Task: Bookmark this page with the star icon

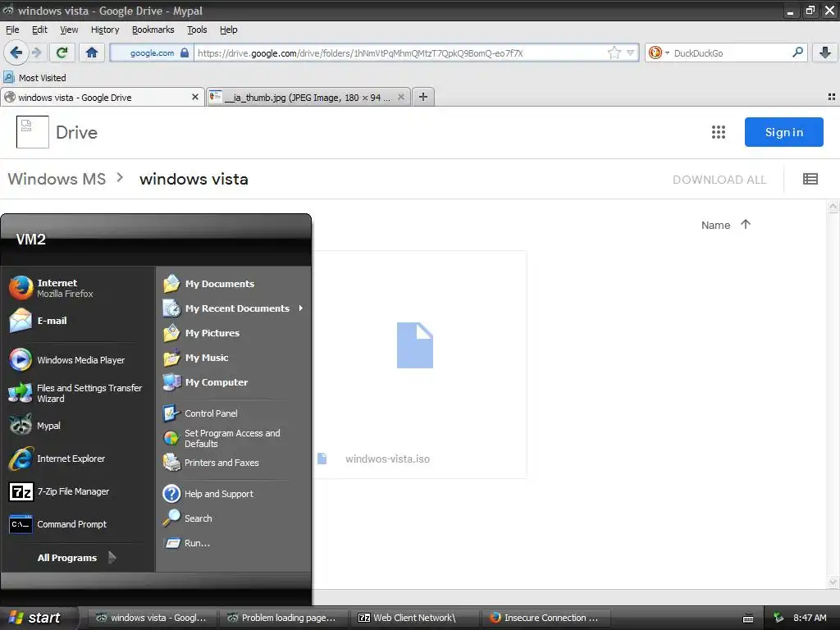Action: coord(614,52)
